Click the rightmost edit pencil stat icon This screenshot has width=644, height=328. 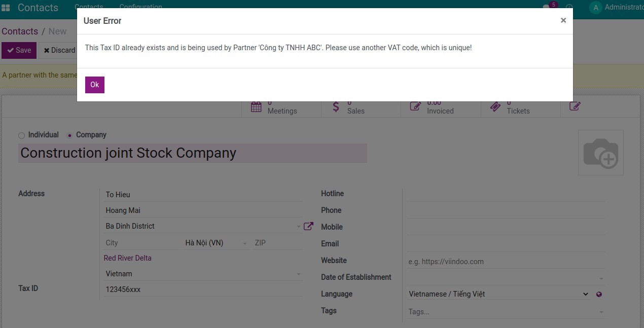click(x=575, y=106)
